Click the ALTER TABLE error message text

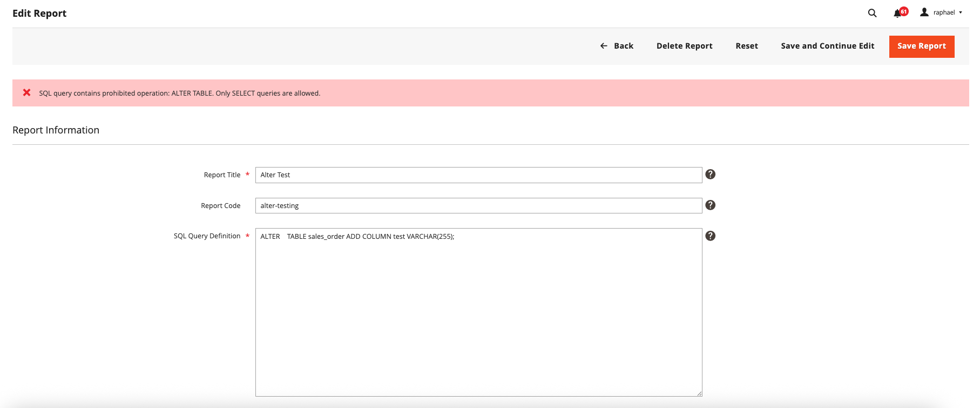(x=179, y=93)
